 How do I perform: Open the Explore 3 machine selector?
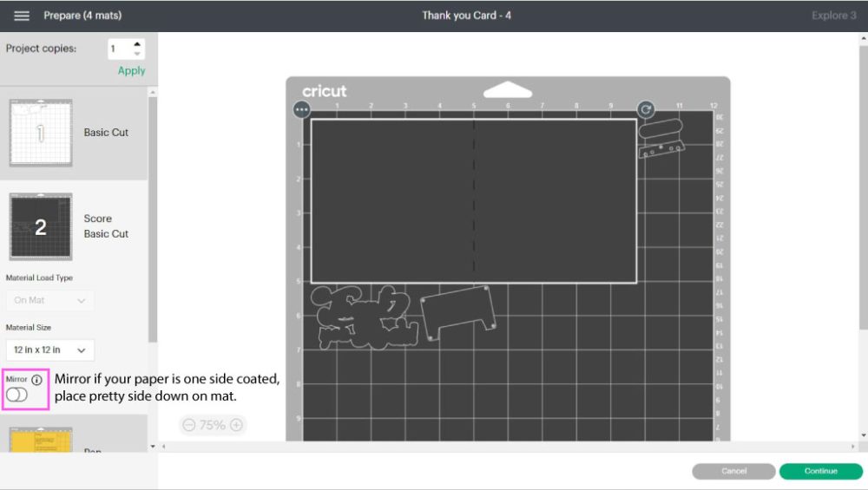click(x=833, y=16)
